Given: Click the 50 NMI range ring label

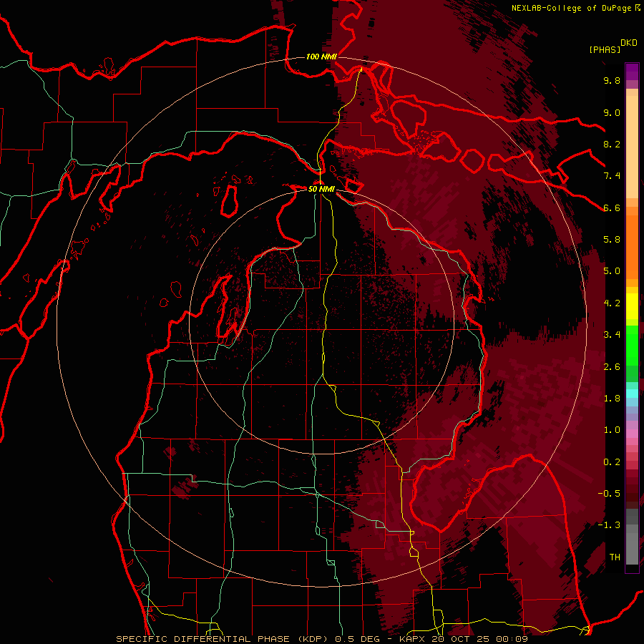Looking at the screenshot, I should coord(321,189).
